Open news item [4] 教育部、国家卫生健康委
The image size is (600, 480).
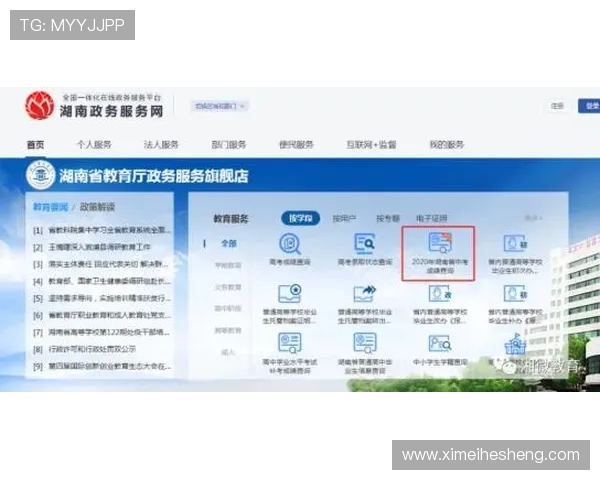102,281
